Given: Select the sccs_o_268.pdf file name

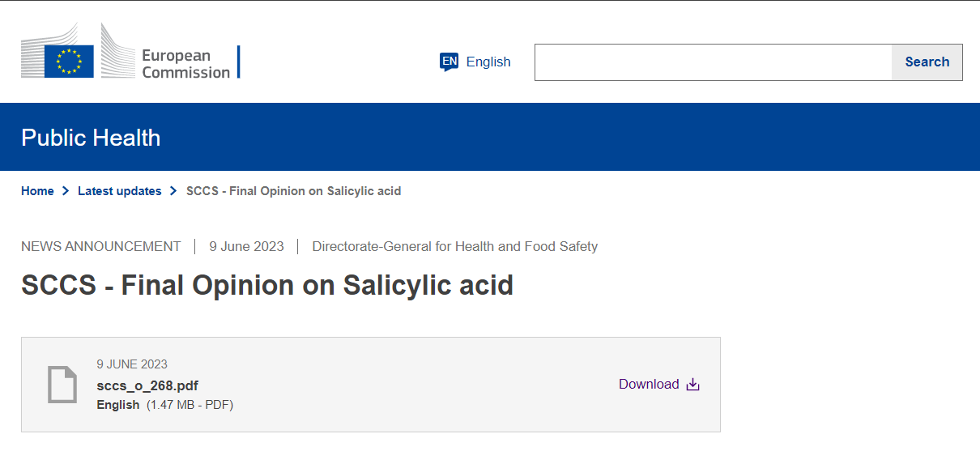Looking at the screenshot, I should click(147, 385).
